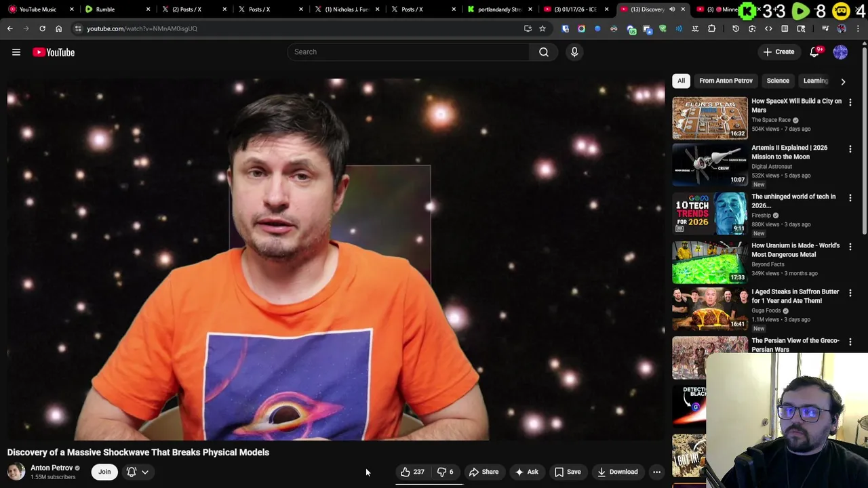Click the green shield extension icon
Screen dimensions: 868x488
coord(663,28)
